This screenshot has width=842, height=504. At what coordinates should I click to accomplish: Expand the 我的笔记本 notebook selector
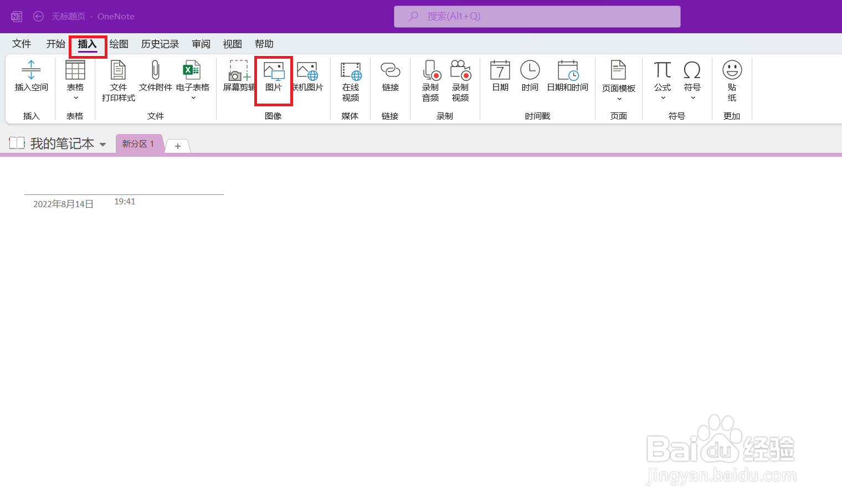pos(102,143)
